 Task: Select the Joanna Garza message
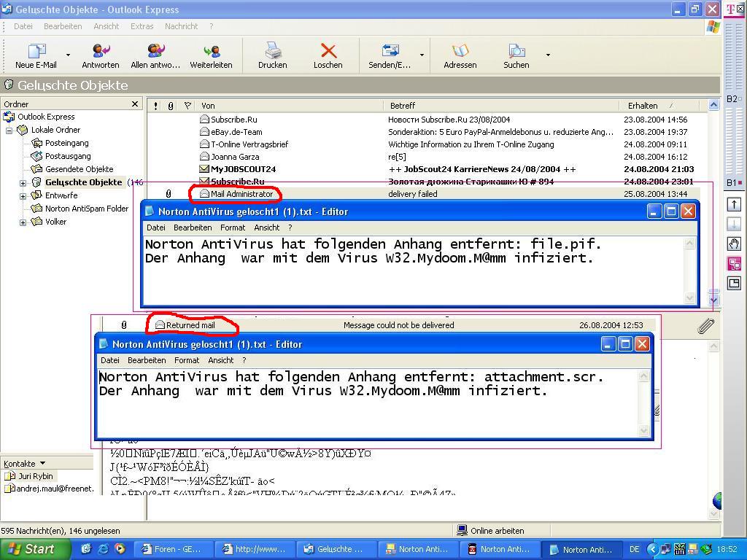tap(424, 157)
